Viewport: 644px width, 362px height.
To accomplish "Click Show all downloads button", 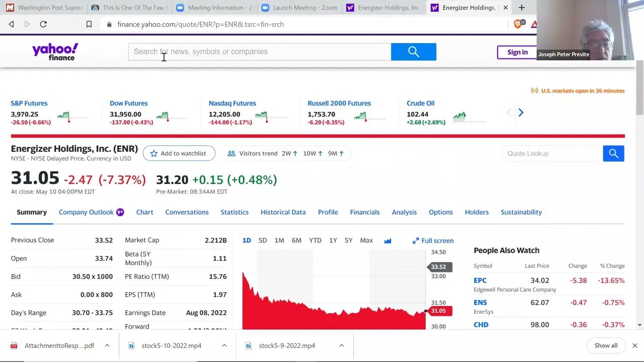I will click(606, 345).
